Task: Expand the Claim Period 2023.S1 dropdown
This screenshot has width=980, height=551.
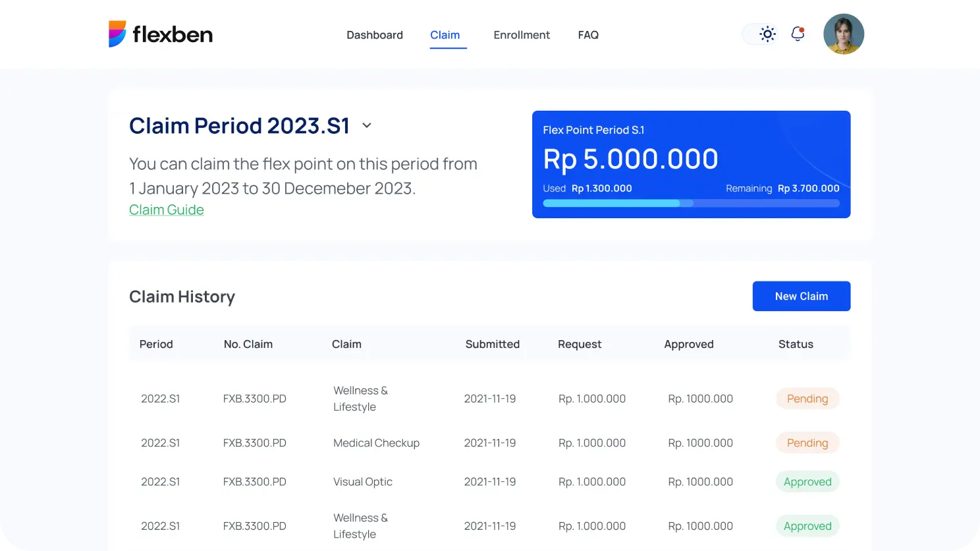Action: 367,125
